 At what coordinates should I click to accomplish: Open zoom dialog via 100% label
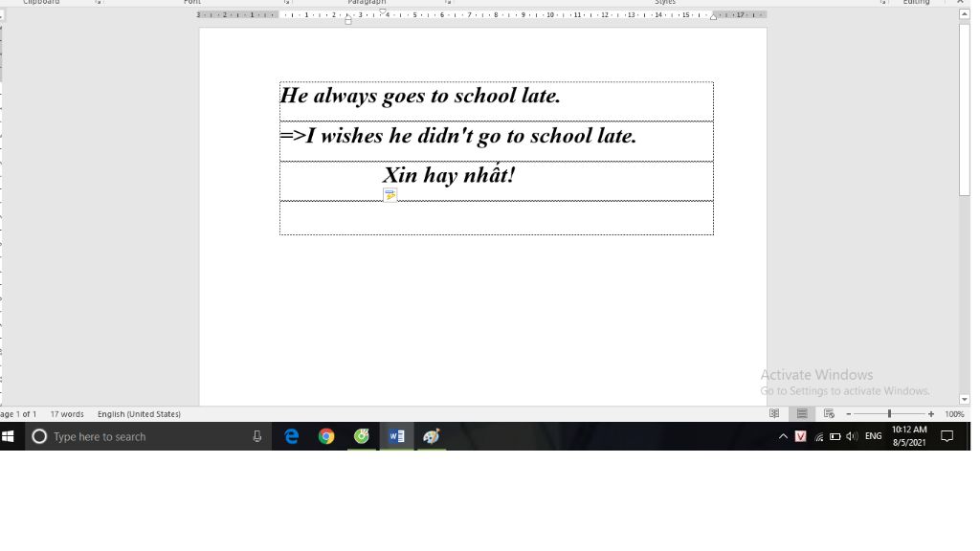(954, 414)
